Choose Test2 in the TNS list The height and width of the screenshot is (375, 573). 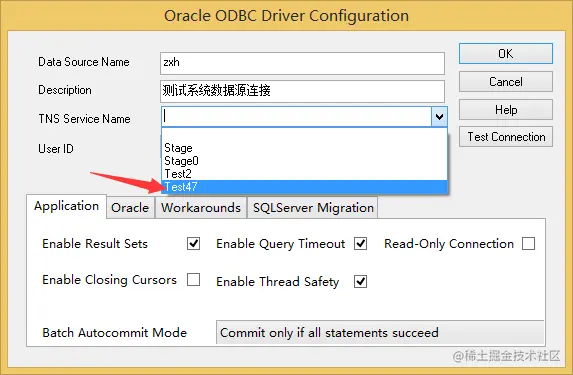click(x=304, y=174)
